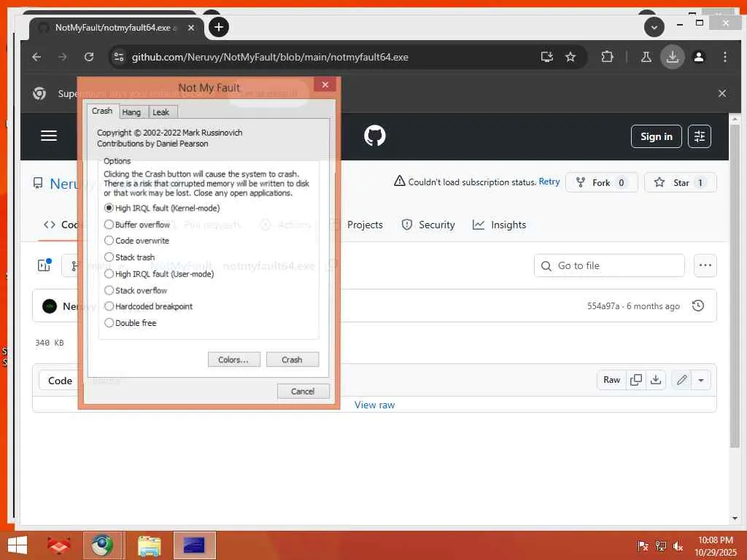Click the browser forward arrow
This screenshot has height=560, width=747.
coord(63,57)
